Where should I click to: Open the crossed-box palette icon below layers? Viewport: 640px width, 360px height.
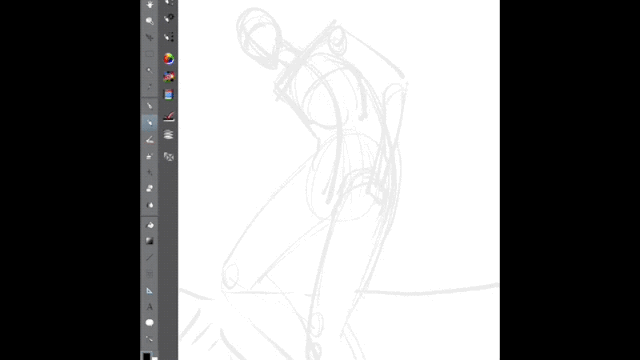(169, 156)
